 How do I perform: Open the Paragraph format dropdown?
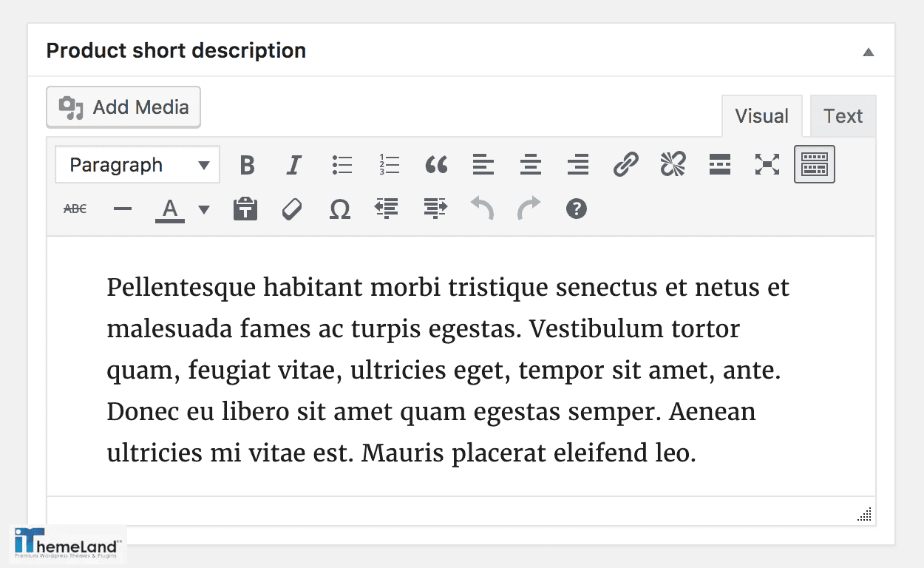(137, 165)
